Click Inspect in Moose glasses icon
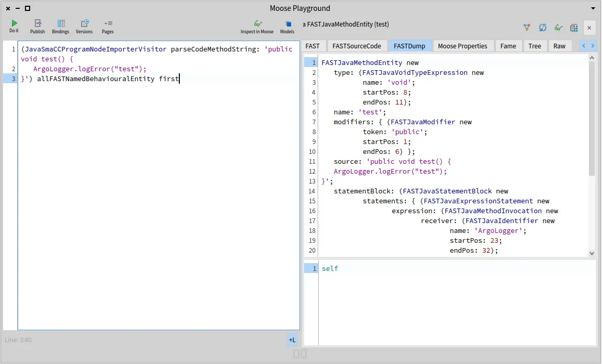 [257, 27]
